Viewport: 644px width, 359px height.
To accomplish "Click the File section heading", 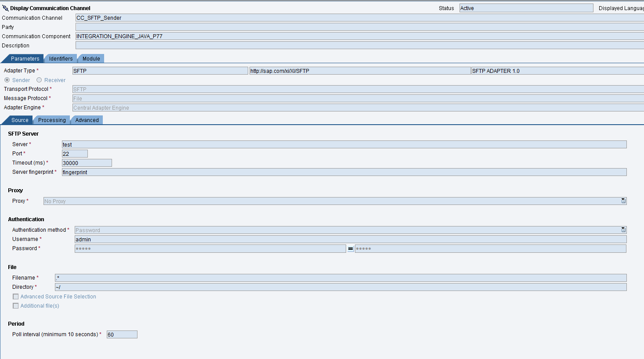I will [12, 267].
